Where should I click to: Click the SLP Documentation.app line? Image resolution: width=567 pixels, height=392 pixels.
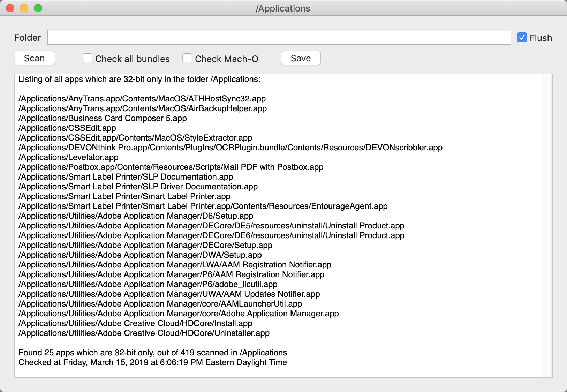[126, 177]
